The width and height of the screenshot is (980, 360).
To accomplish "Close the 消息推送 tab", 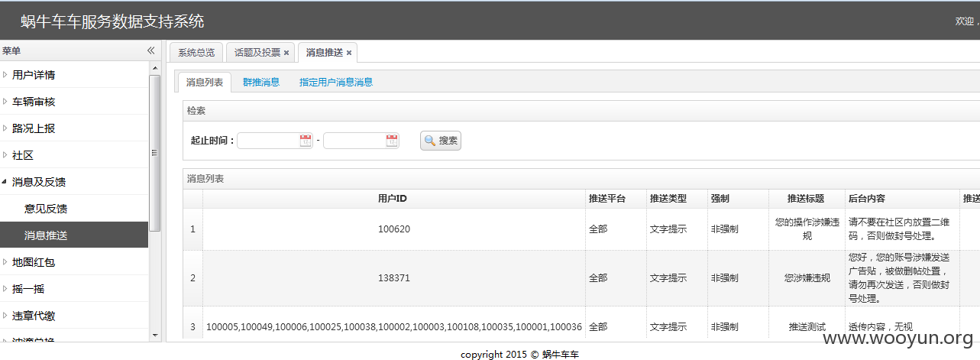I will (349, 53).
